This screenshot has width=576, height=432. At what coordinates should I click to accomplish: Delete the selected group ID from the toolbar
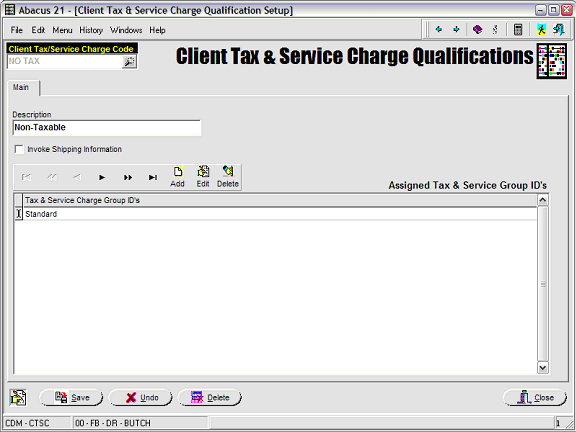tap(228, 177)
